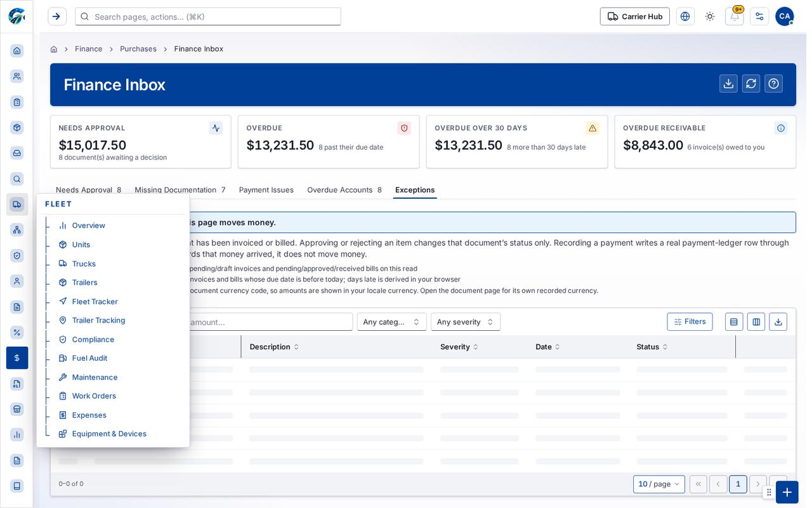The height and width of the screenshot is (508, 812).
Task: Open the sliders settings icon in the top bar
Action: (x=759, y=17)
